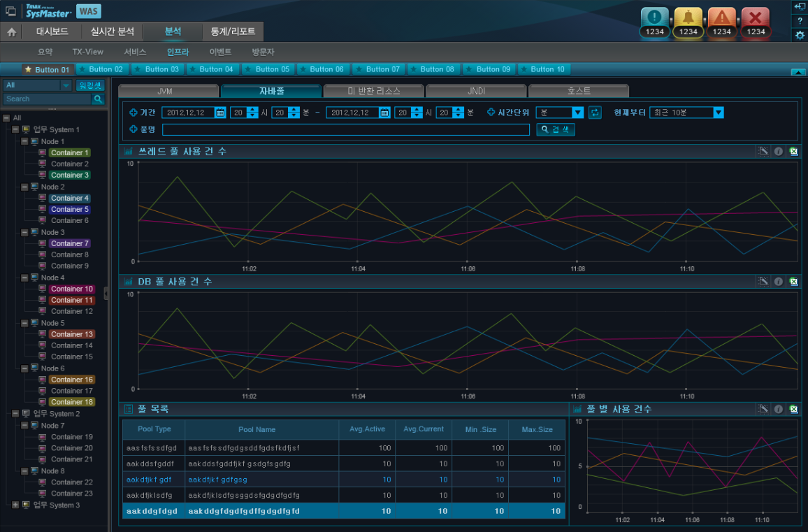
Task: Expand the 업무 System 3 tree node
Action: pyautogui.click(x=16, y=505)
